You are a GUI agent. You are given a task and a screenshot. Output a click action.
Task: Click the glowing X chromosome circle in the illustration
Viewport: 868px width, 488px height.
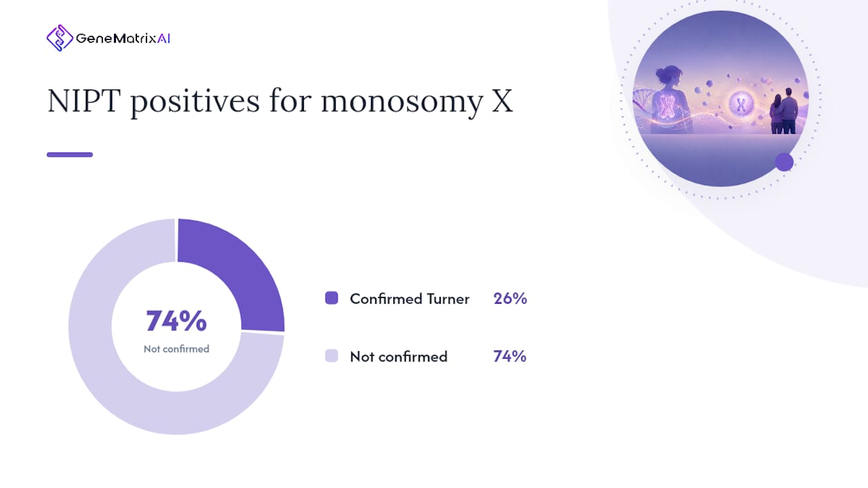coord(741,104)
